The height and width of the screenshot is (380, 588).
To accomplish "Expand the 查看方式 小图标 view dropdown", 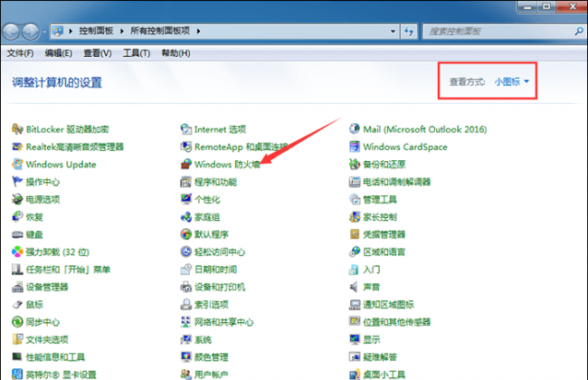I will [512, 81].
